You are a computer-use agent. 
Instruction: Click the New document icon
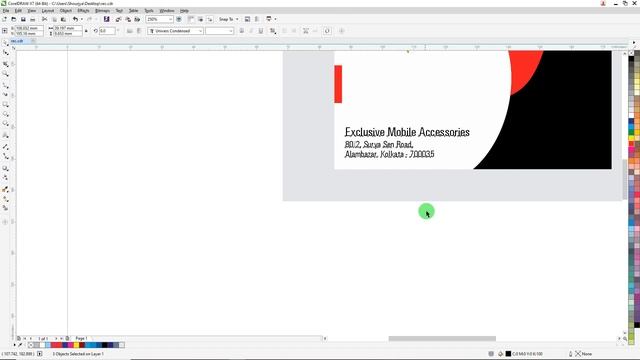pos(4,19)
